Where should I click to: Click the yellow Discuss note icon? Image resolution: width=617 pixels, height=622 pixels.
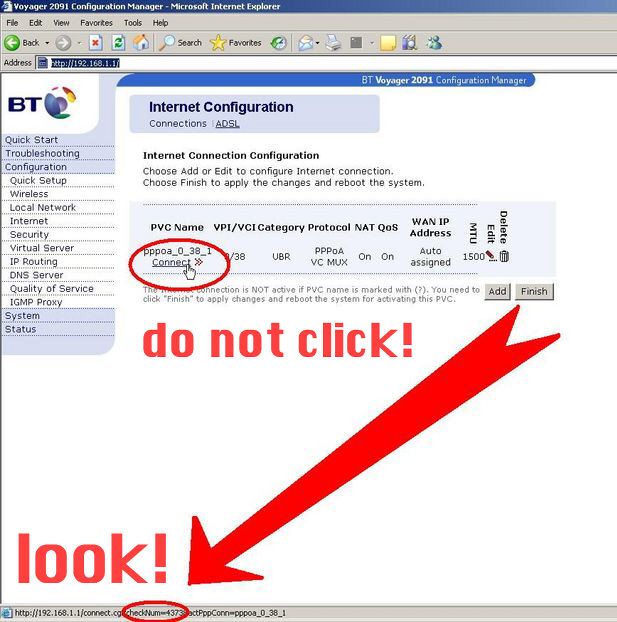(x=388, y=43)
